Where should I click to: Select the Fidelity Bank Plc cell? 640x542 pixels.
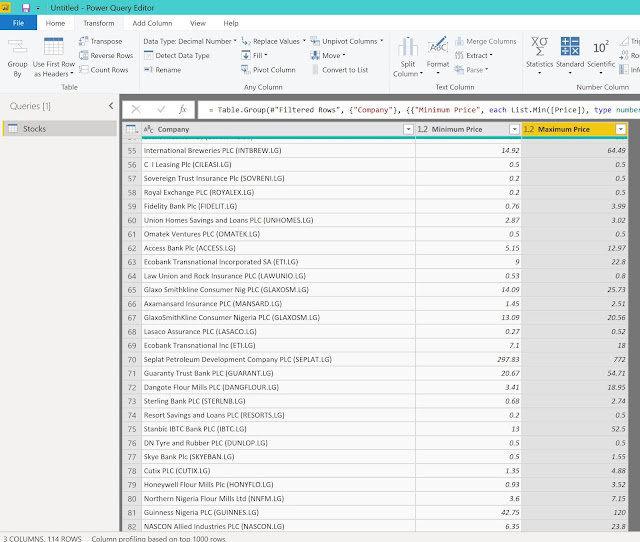click(278, 207)
